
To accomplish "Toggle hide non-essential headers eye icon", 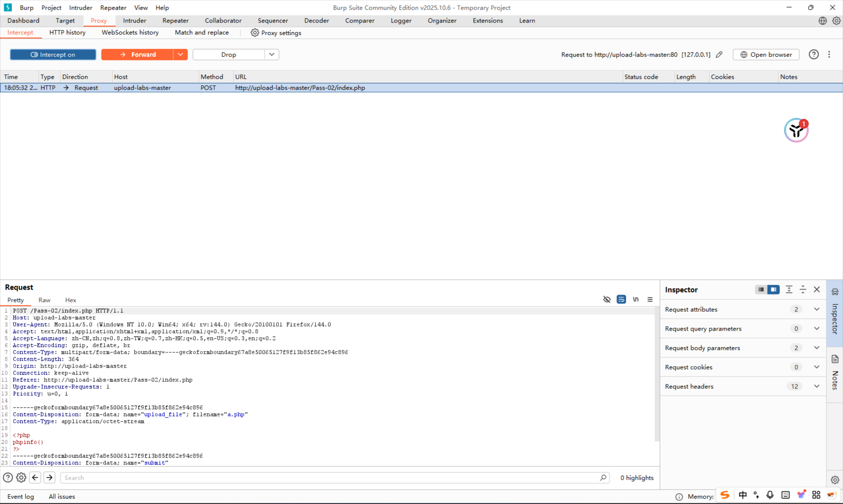I will pos(606,300).
